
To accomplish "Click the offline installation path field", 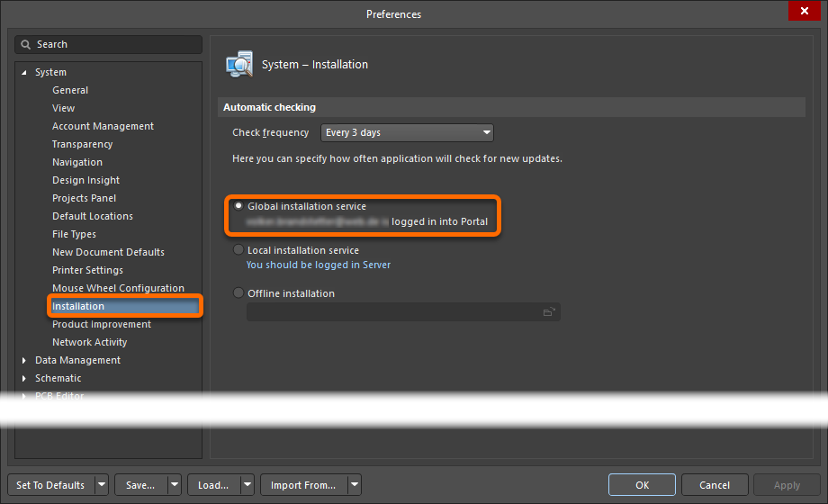I will click(x=403, y=312).
